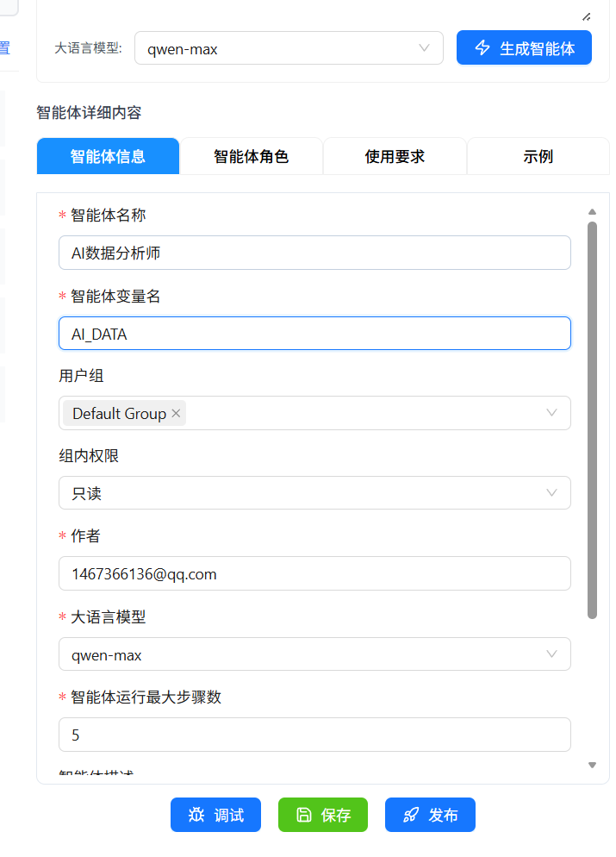Click the 智能体运行最大步骤数 label
This screenshot has height=857, width=616.
pos(146,697)
